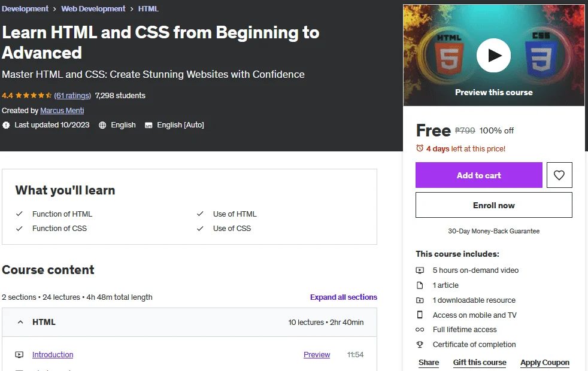Screen dimensions: 588x371
Task: Click the alarm clock icon beside days left
Action: pos(420,148)
